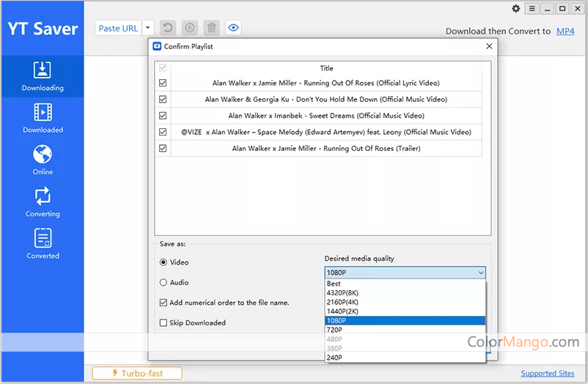
Task: Toggle Add numerical order to file name
Action: pos(163,303)
